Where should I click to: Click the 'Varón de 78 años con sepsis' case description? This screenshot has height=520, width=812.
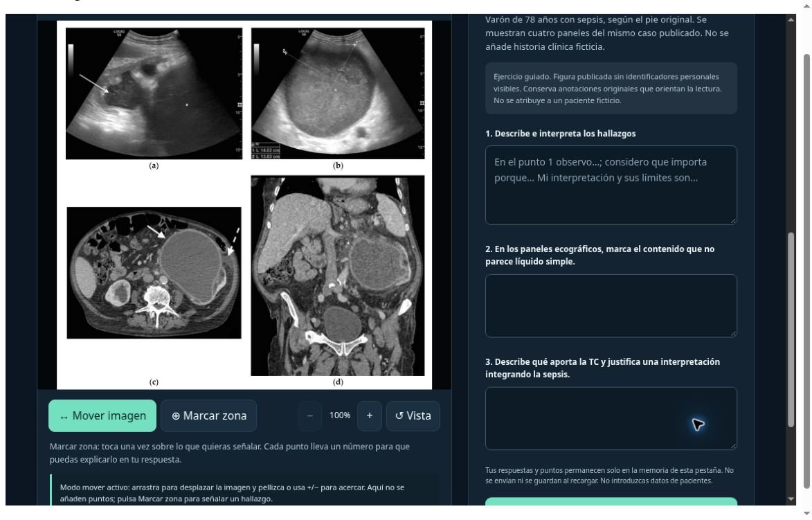coord(607,33)
